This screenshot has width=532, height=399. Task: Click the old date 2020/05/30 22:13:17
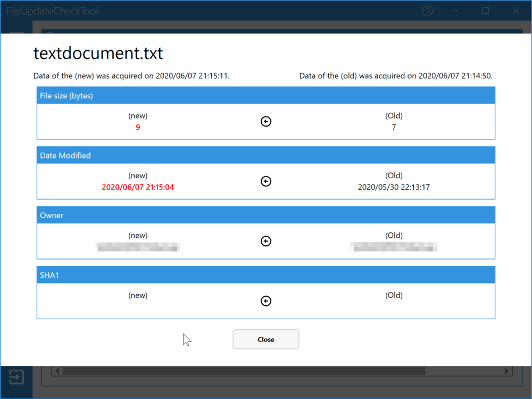(x=394, y=187)
